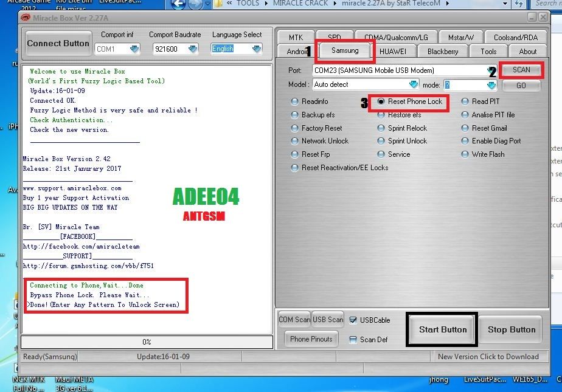Open the Port COM23 dropdown
Screen dimensions: 562x392
(490, 70)
